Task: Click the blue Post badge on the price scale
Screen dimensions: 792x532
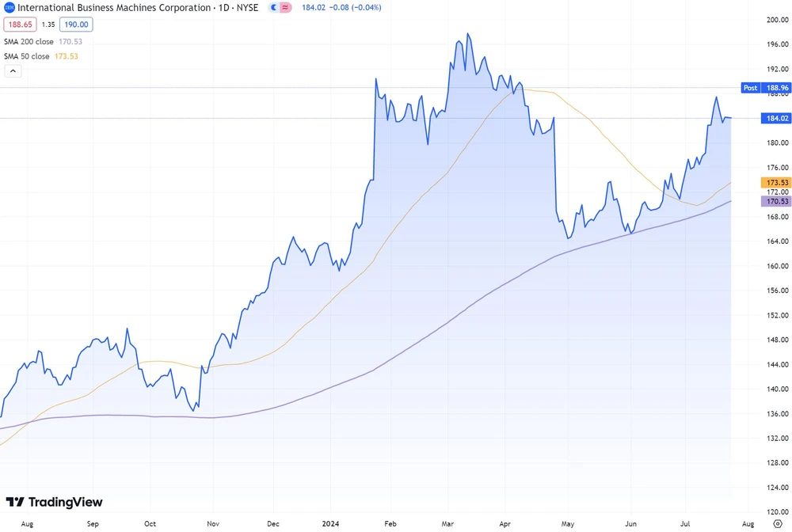Action: point(749,88)
